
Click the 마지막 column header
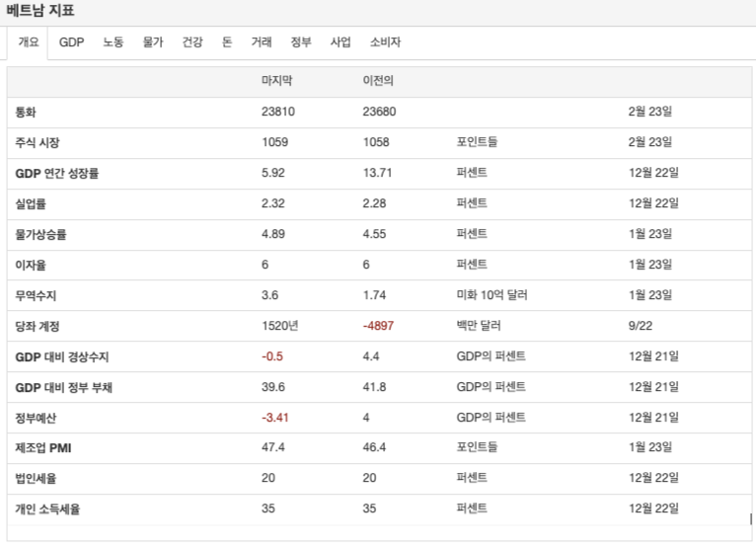[x=276, y=81]
